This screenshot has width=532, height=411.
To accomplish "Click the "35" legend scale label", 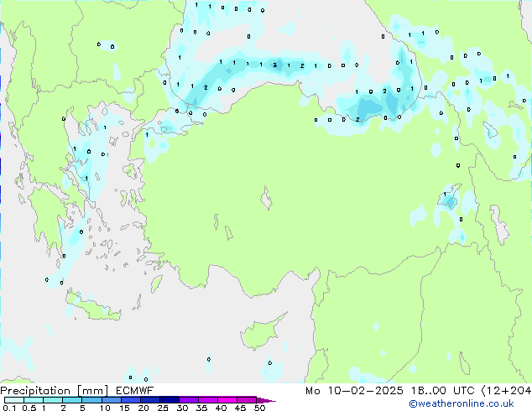I will [201, 408].
